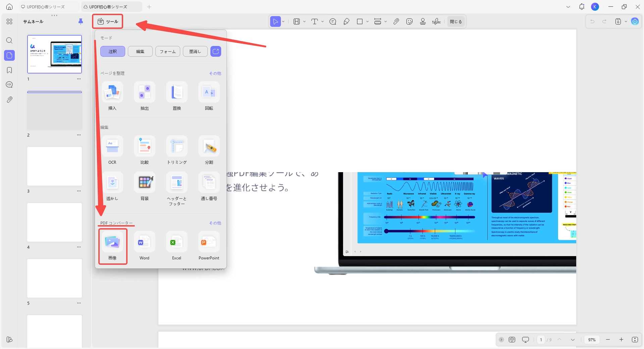This screenshot has width=644, height=349.
Task: Select the highlight text markup tool
Action: click(x=297, y=21)
